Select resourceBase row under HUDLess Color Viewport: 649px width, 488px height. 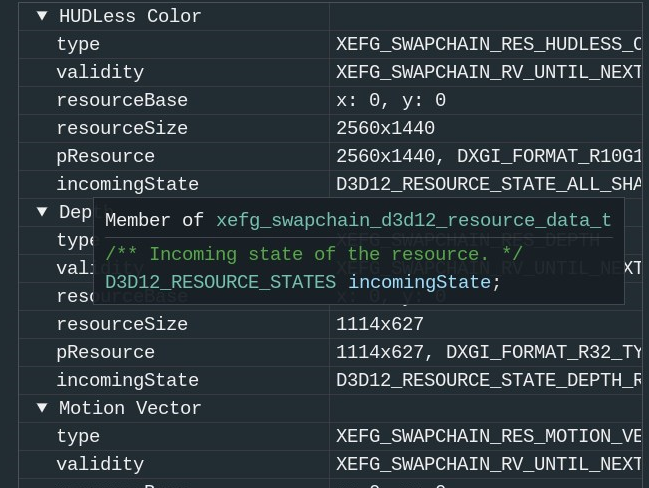click(122, 100)
